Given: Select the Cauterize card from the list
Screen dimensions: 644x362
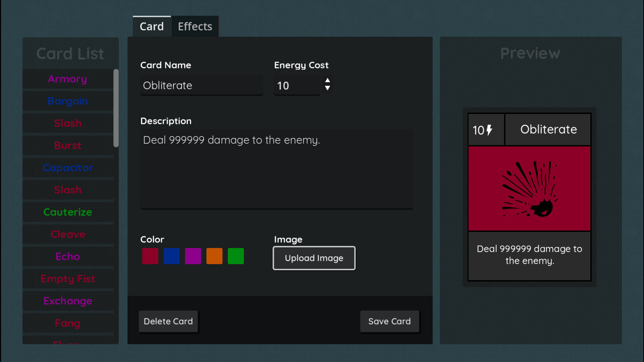Looking at the screenshot, I should pyautogui.click(x=67, y=212).
